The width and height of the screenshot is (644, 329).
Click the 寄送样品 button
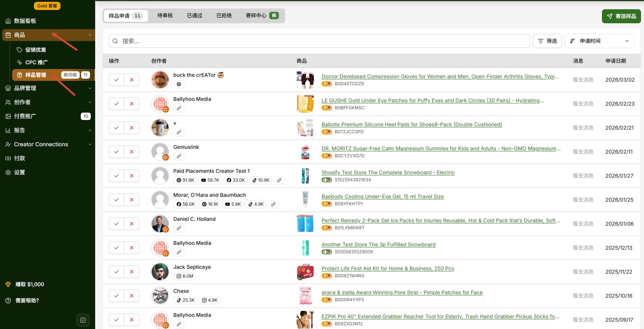point(621,16)
